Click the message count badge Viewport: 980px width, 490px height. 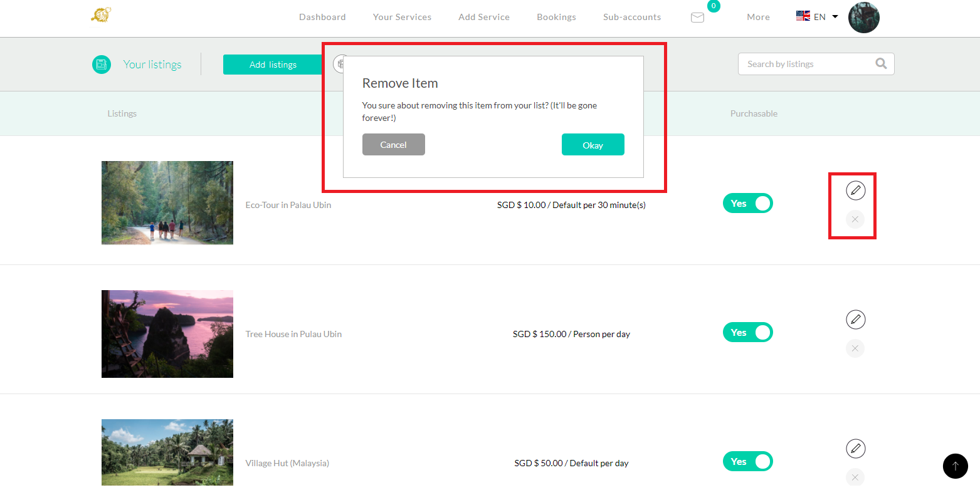pyautogui.click(x=714, y=6)
